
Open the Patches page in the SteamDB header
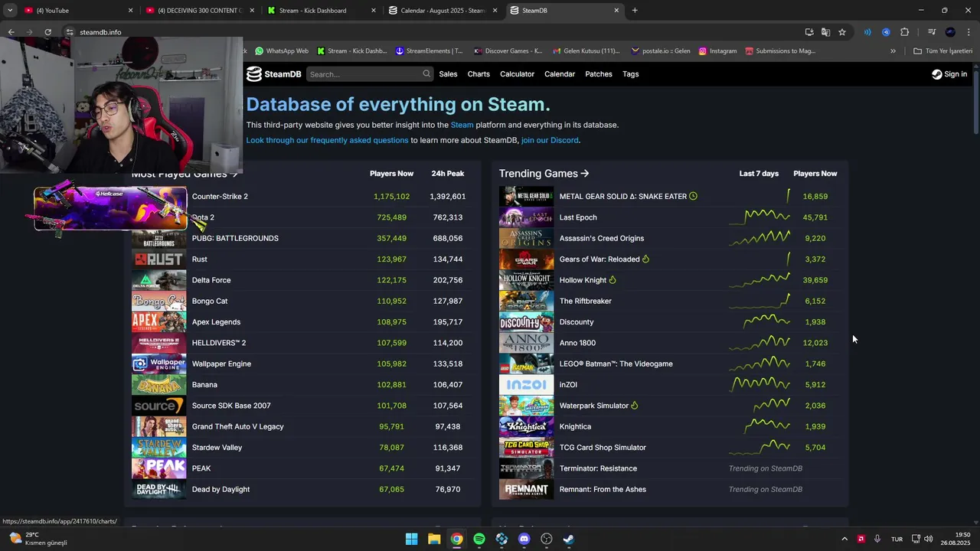pos(599,74)
